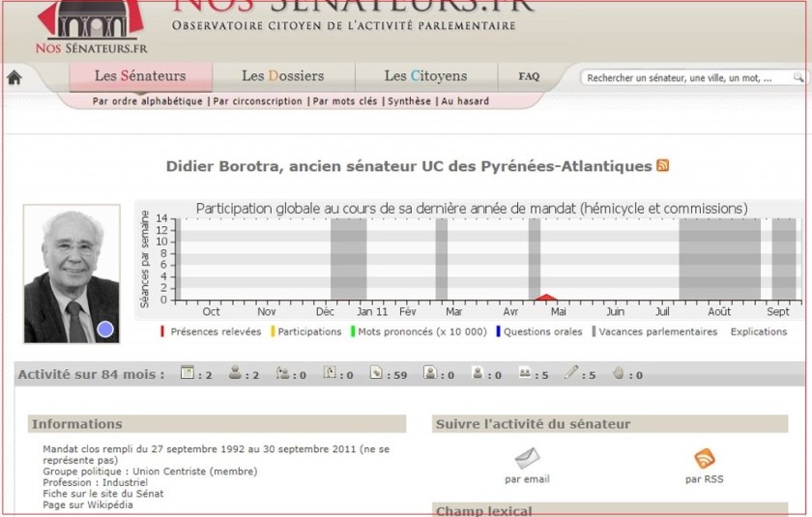Follow the "Fiche sur le site du Sénat" link
Image resolution: width=812 pixels, height=517 pixels.
102,493
